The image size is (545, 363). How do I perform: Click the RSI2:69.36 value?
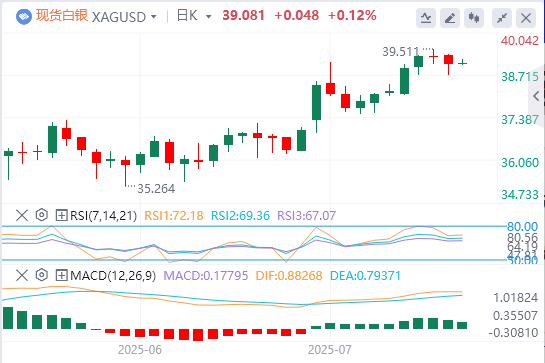coord(241,216)
